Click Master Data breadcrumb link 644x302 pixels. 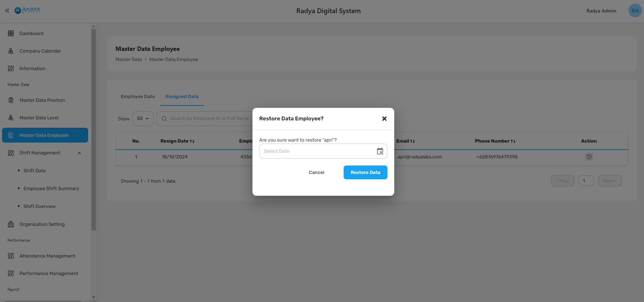pyautogui.click(x=129, y=59)
